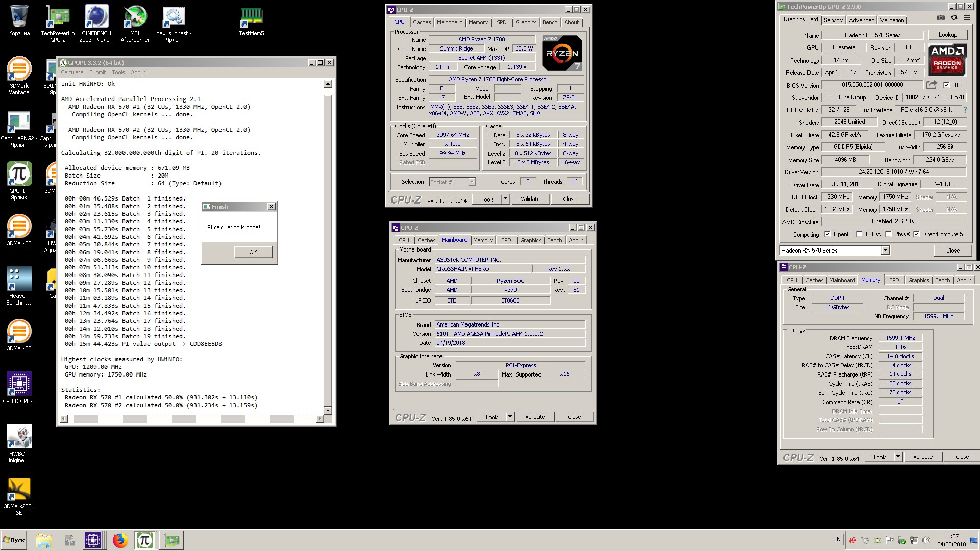Toggle the PhysX checkbox in GPU-Z
Viewport: 980px width, 551px height.
(889, 234)
